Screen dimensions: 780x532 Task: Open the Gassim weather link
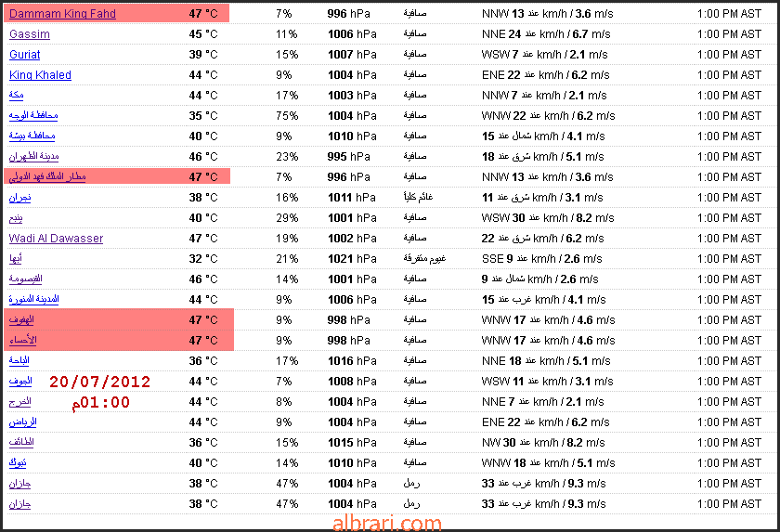30,33
